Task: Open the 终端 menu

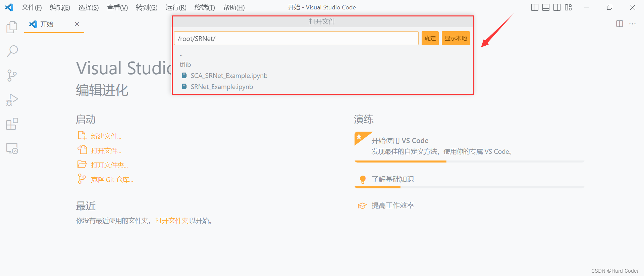Action: pos(205,7)
